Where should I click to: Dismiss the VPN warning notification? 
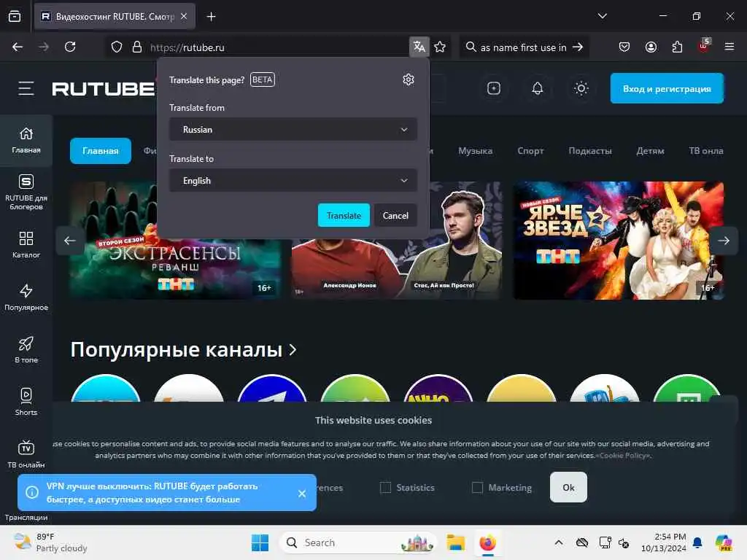click(301, 494)
